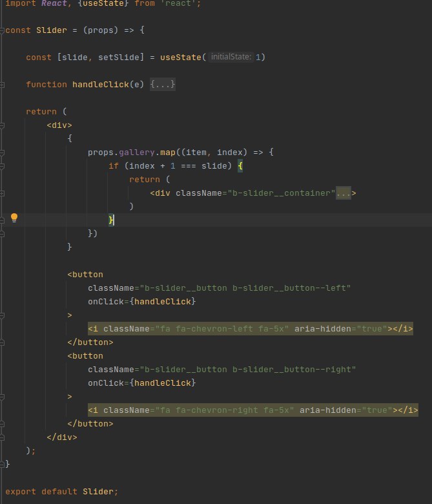Image resolution: width=432 pixels, height=504 pixels.
Task: Collapse fold marker at const Slider line
Action: (2, 31)
